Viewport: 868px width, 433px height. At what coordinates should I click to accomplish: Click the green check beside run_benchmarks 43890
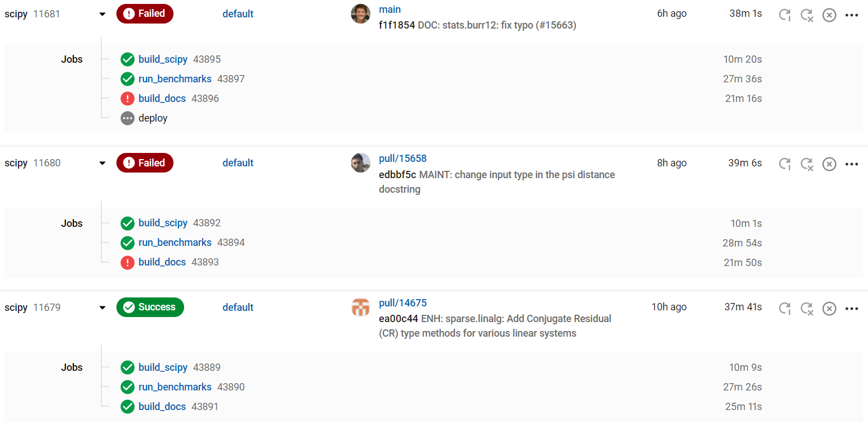pos(127,387)
